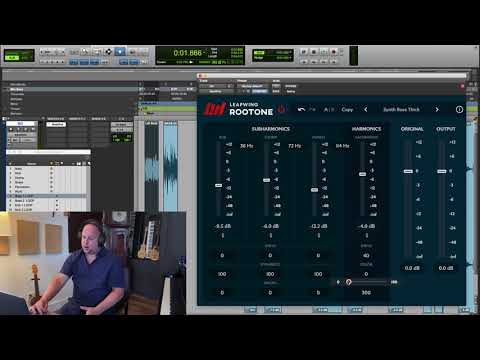Screen dimensions: 480x360
Task: Click the Original level fader handle
Action: click(x=408, y=171)
